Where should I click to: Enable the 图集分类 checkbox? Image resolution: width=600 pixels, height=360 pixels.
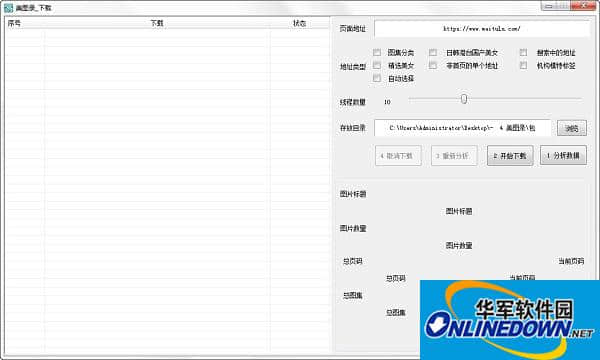377,52
